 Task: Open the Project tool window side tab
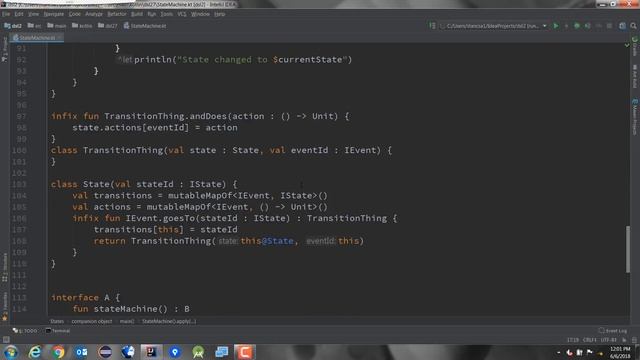pos(4,49)
